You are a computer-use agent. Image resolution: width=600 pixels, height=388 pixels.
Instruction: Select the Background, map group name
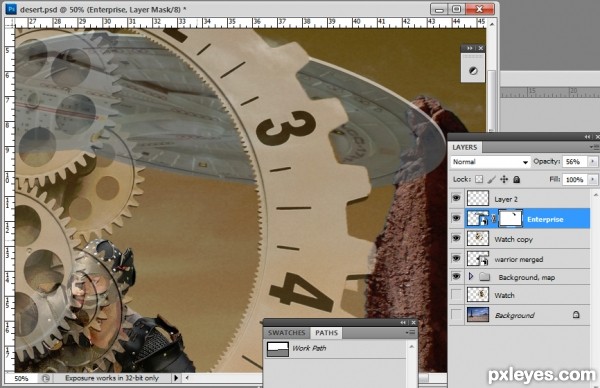(x=527, y=277)
